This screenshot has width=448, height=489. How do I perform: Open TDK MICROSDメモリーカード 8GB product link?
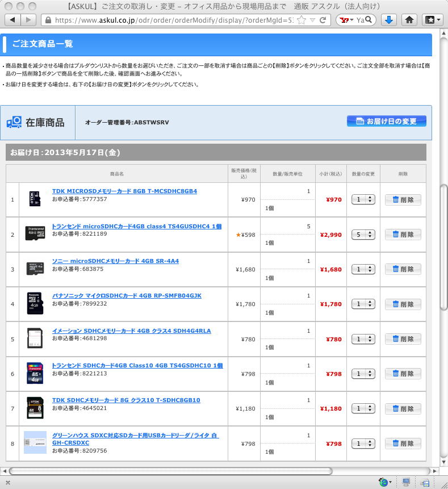(124, 191)
